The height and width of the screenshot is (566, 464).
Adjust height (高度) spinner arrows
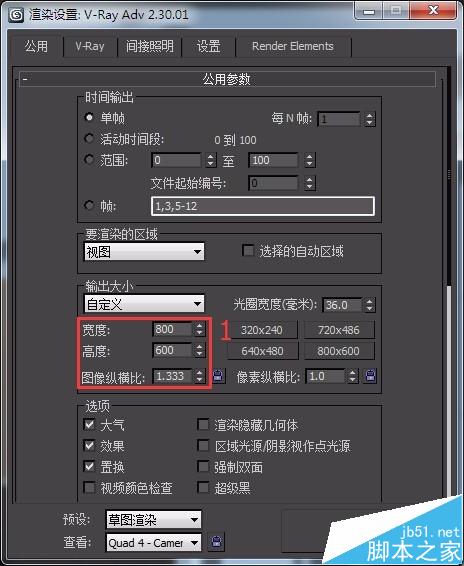click(199, 350)
